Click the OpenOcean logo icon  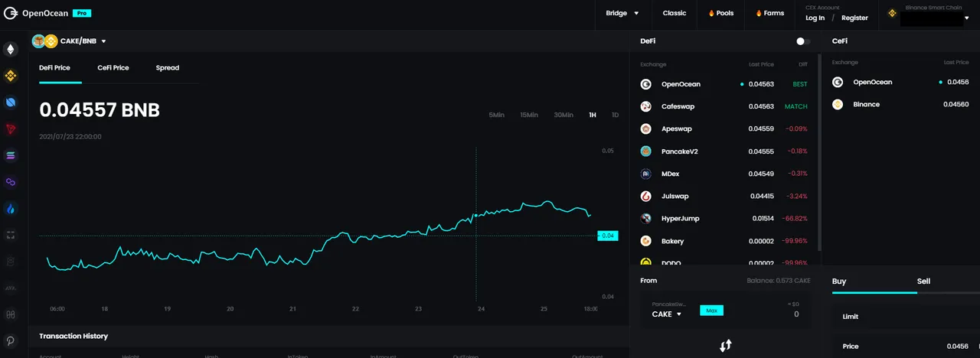pyautogui.click(x=11, y=13)
